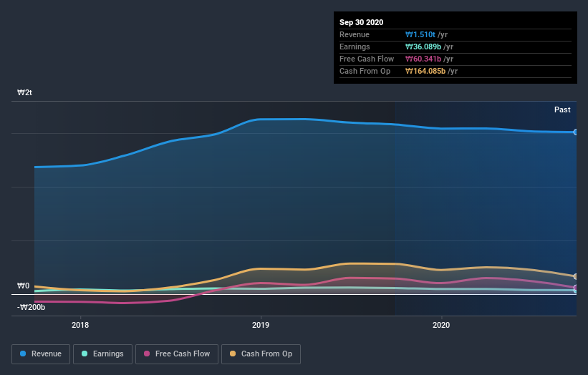
Task: Click the pink Free Cash Flow endpoint marker
Action: point(576,288)
